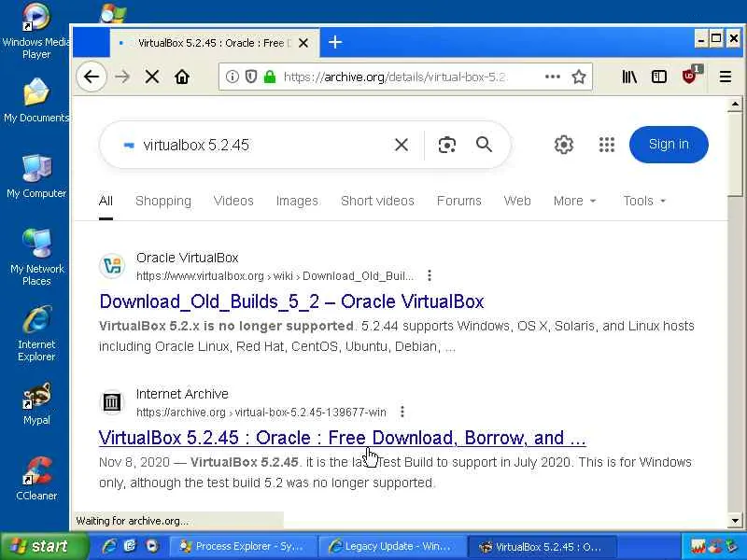
Task: Toggle the sidebar view icon
Action: click(x=659, y=77)
